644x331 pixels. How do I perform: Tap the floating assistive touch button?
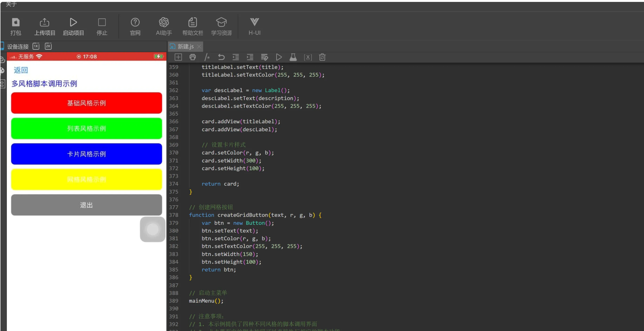(152, 229)
